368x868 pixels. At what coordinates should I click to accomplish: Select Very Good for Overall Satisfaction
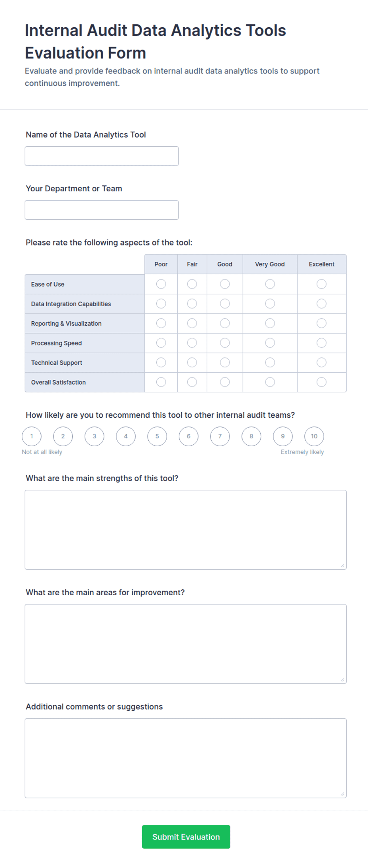(x=270, y=382)
